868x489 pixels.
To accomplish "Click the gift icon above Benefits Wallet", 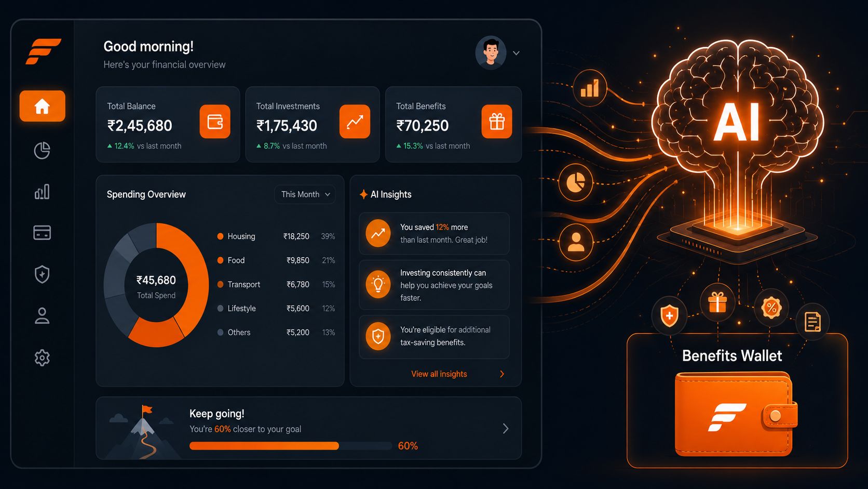I will pyautogui.click(x=717, y=302).
